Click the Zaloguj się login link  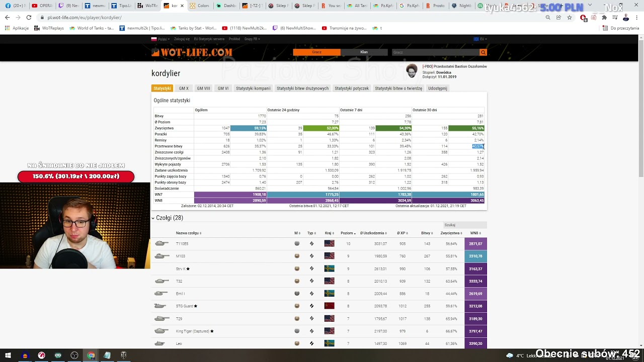coord(182,39)
